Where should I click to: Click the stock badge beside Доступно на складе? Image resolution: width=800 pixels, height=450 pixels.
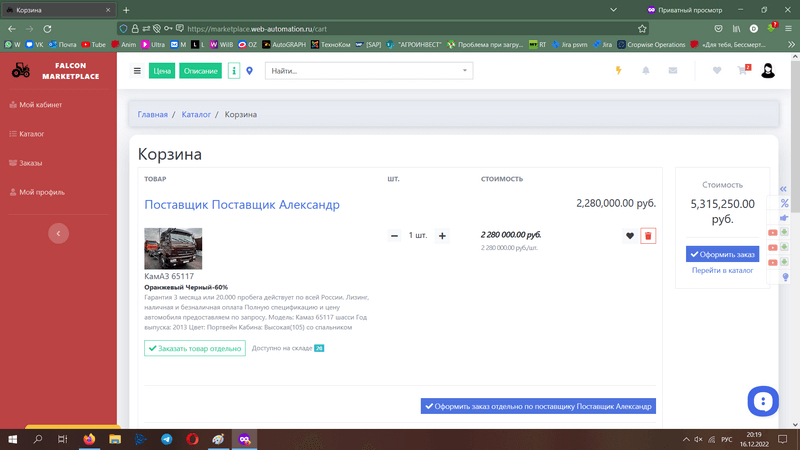click(319, 348)
